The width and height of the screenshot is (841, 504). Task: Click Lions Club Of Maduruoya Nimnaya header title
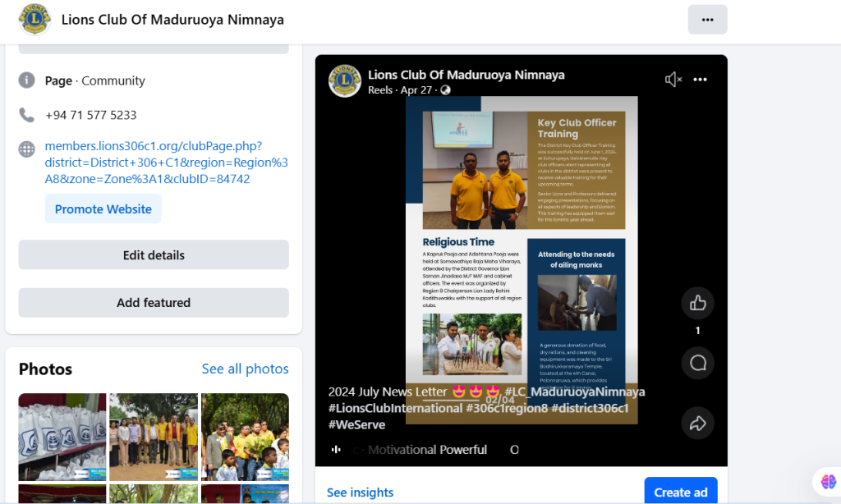tap(172, 20)
